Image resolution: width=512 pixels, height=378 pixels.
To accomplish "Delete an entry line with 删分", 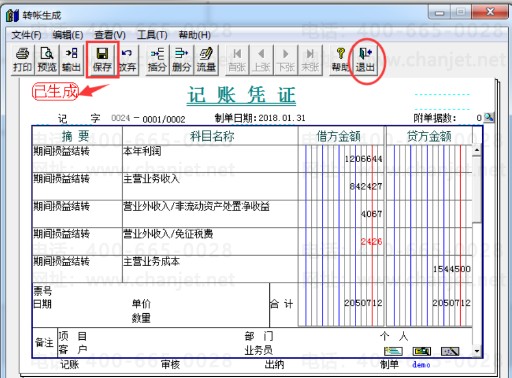I will (x=181, y=60).
